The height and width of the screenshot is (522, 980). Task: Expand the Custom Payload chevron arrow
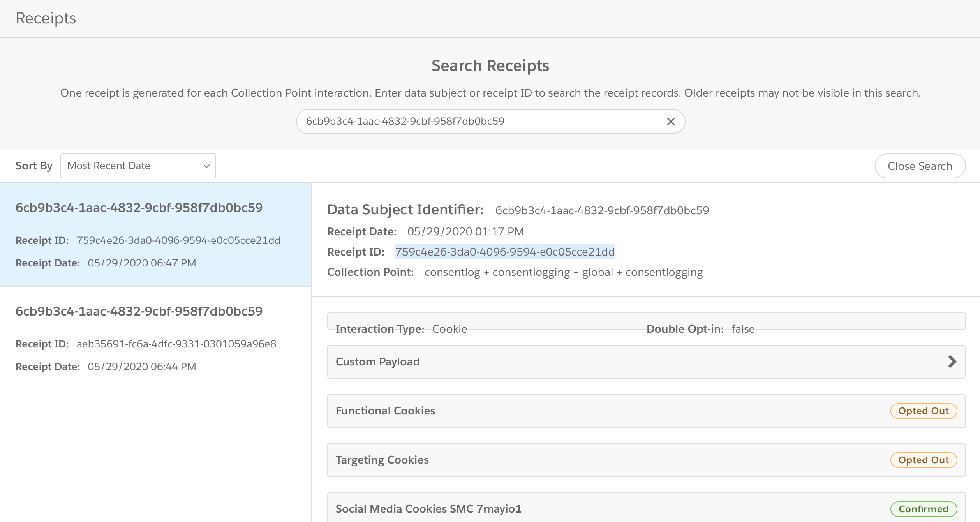[x=952, y=362]
